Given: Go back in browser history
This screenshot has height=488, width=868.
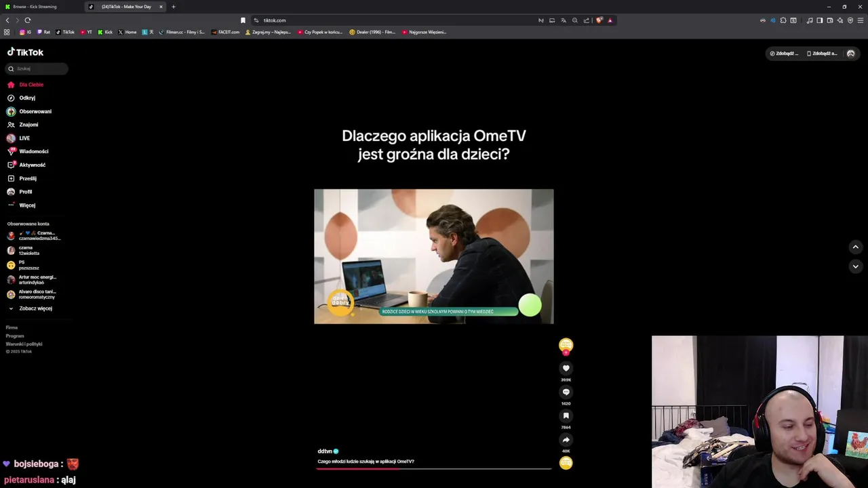Looking at the screenshot, I should 7,20.
